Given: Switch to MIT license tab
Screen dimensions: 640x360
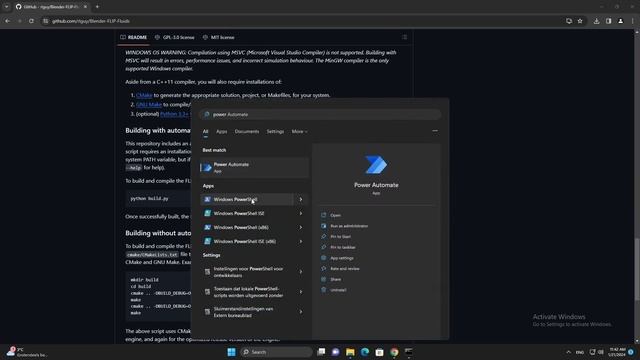Looking at the screenshot, I should (219, 37).
